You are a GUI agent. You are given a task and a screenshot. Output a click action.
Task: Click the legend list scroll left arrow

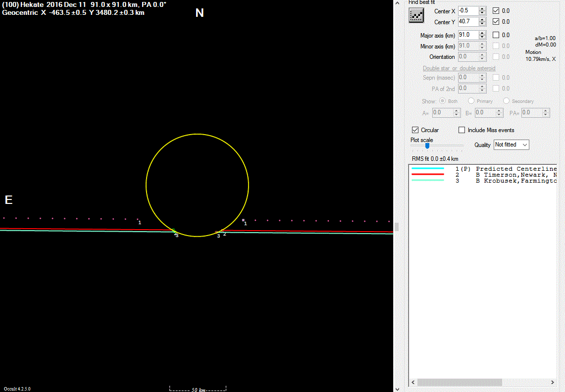pos(413,382)
